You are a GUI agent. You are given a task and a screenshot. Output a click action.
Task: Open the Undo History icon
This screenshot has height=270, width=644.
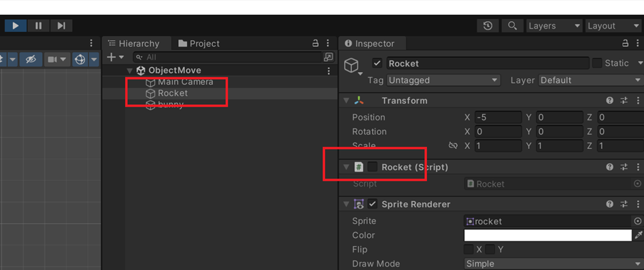coord(488,26)
